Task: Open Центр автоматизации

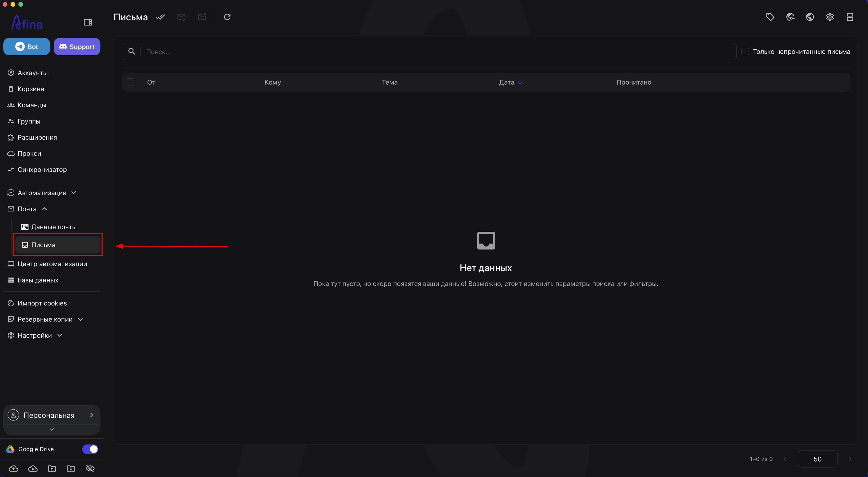Action: (52, 264)
